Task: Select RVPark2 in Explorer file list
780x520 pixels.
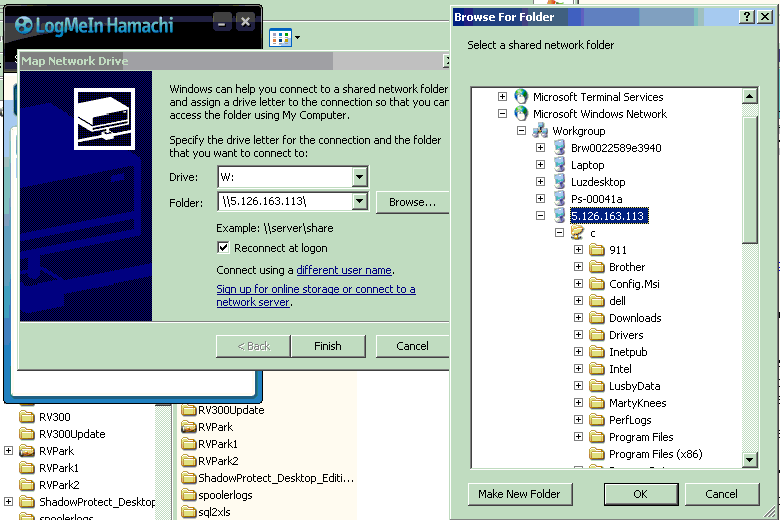Action: (x=218, y=461)
